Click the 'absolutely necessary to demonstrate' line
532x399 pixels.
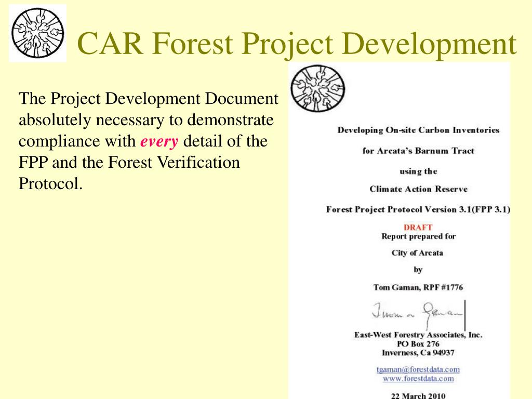pyautogui.click(x=146, y=120)
